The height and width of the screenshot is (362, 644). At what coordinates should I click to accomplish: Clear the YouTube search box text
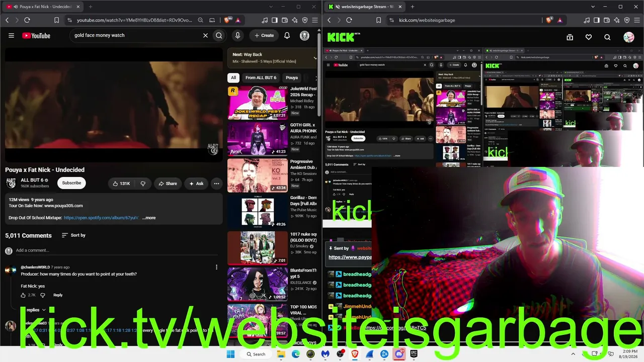[205, 36]
